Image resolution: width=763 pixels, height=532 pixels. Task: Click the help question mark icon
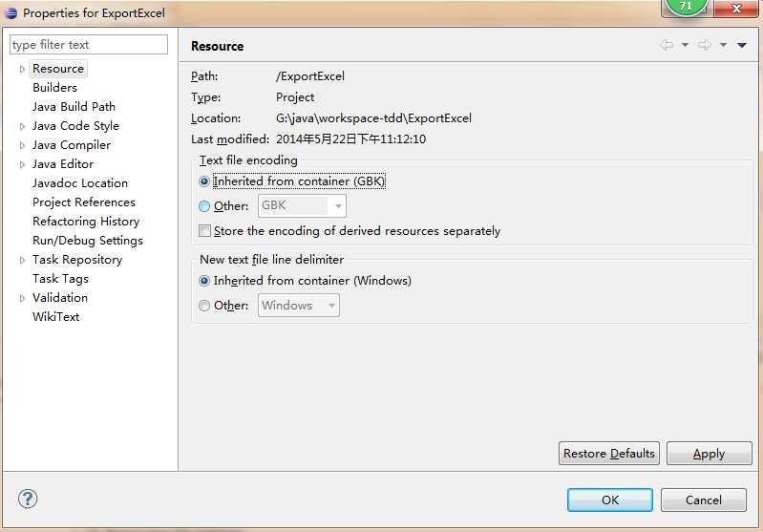pos(28,499)
